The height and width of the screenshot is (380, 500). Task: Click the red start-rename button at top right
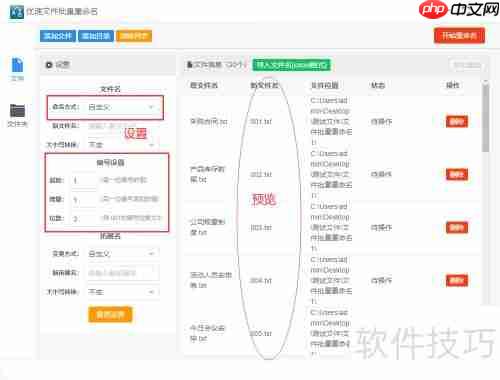tap(459, 36)
